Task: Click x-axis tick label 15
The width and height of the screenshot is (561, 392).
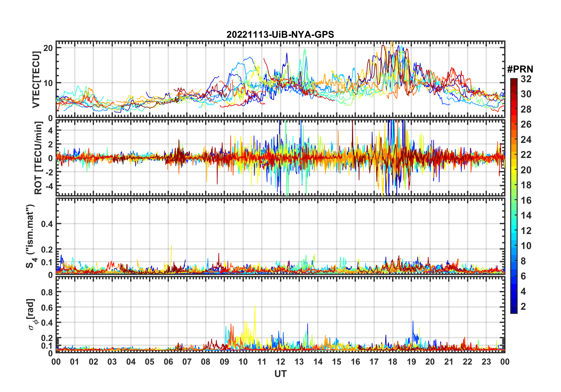Action: pos(337,362)
